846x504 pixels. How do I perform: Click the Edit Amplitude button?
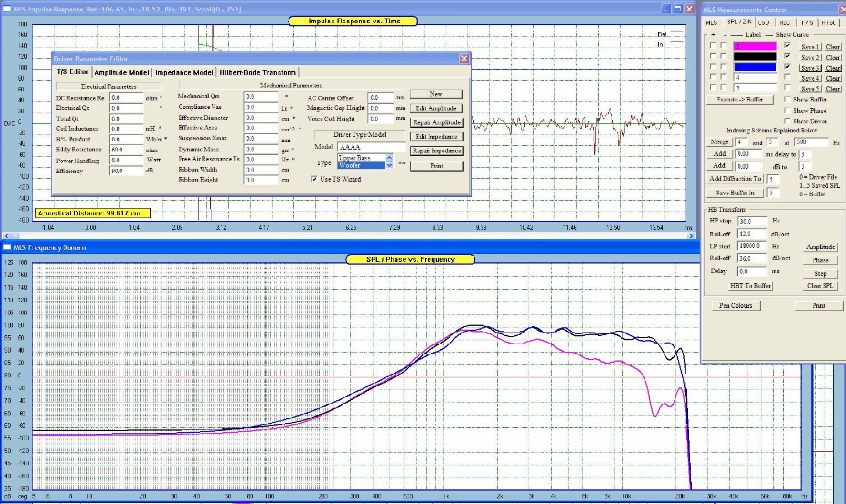point(436,108)
